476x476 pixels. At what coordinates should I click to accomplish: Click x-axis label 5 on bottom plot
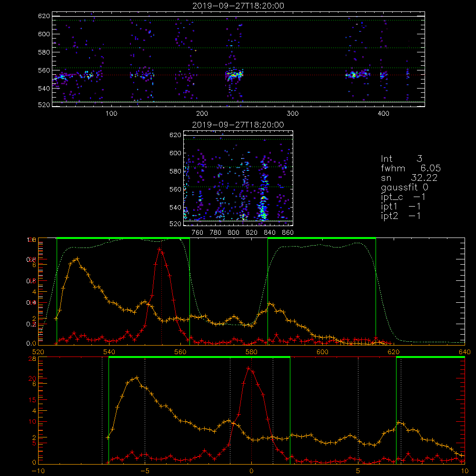pos(358,471)
